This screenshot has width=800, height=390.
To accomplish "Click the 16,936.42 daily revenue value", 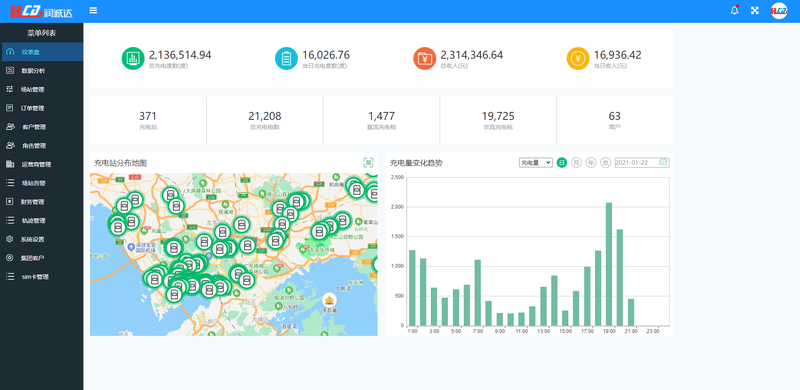I will (618, 55).
